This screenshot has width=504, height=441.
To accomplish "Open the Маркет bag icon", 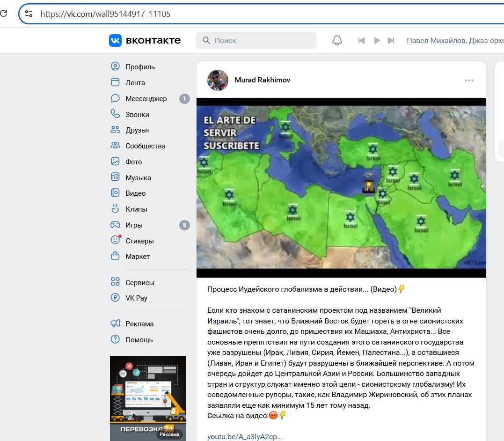I will (x=115, y=256).
